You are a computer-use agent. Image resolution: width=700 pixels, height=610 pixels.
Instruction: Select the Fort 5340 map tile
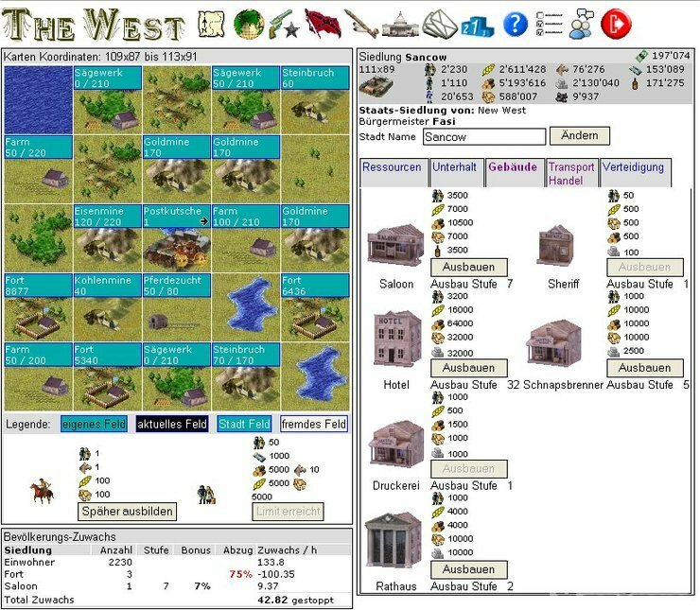pyautogui.click(x=107, y=376)
